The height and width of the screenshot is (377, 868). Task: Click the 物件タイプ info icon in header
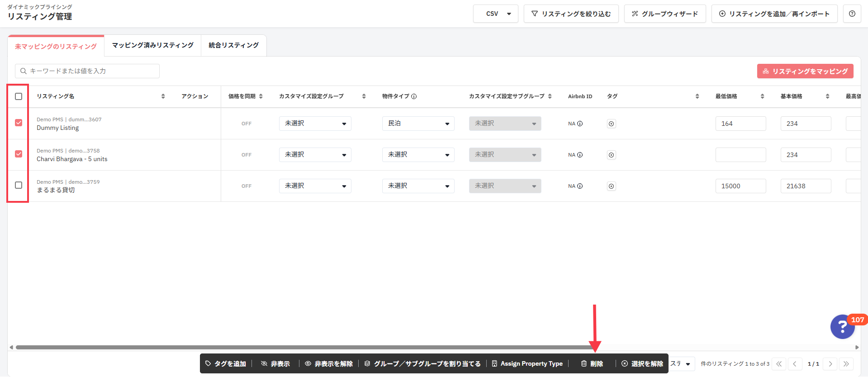tap(414, 96)
